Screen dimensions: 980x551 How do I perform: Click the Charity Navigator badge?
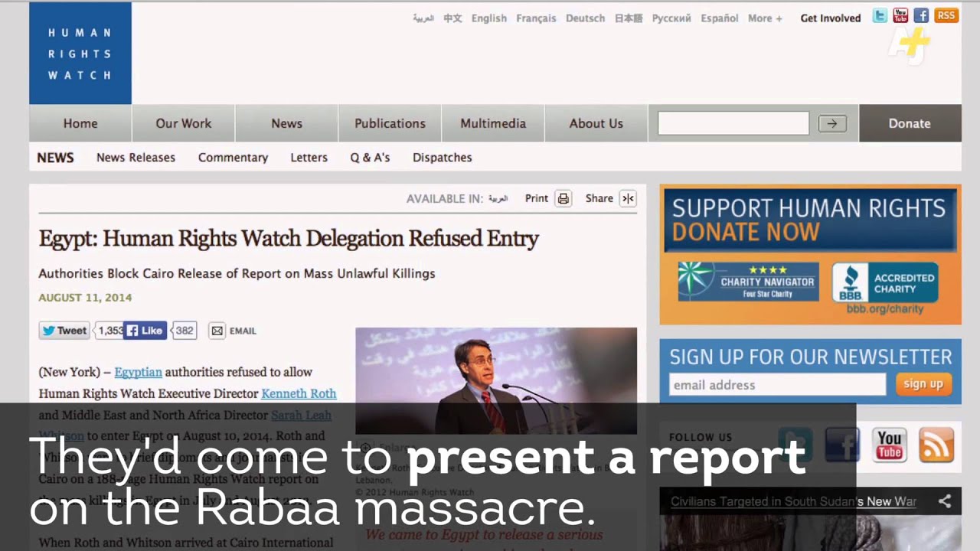748,282
